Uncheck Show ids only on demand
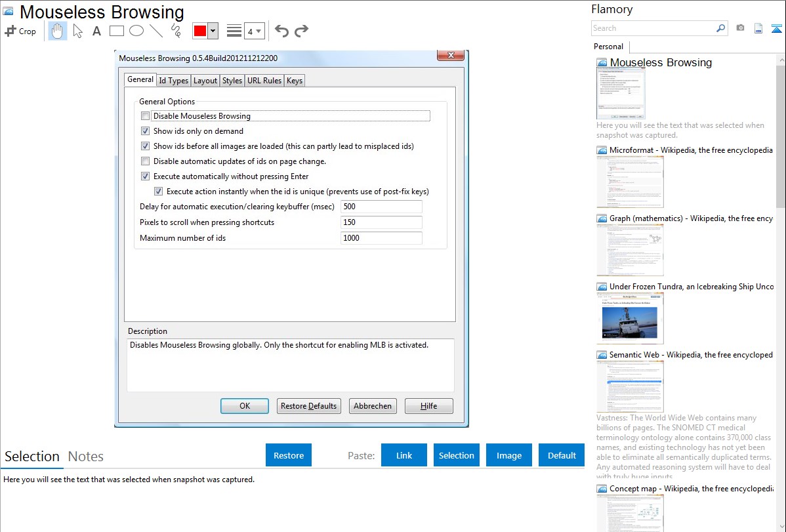The image size is (786, 532). pyautogui.click(x=146, y=131)
